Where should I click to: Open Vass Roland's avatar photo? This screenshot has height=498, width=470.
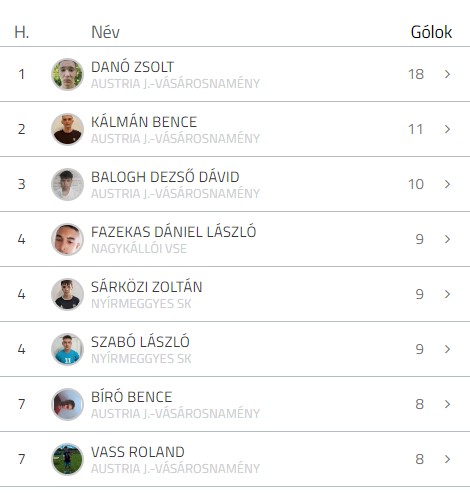67,459
